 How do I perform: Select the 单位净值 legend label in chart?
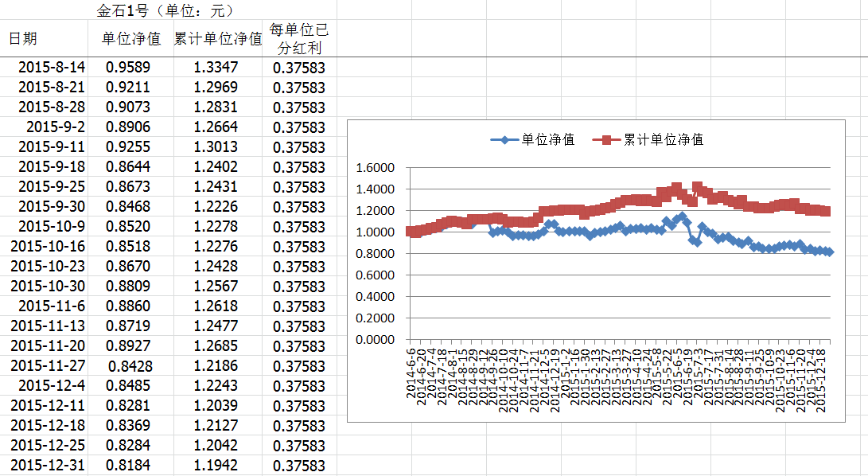[549, 139]
